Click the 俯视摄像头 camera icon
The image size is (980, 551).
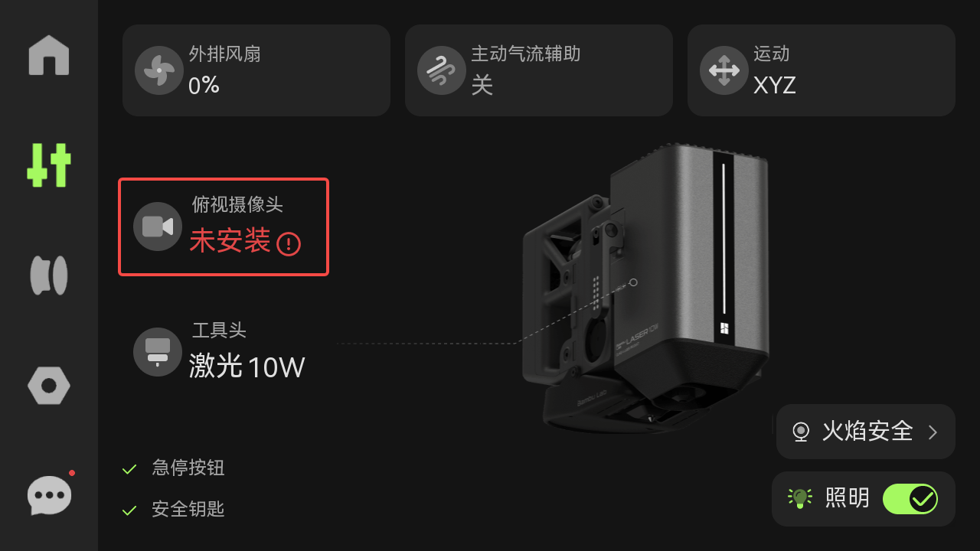pos(158,227)
